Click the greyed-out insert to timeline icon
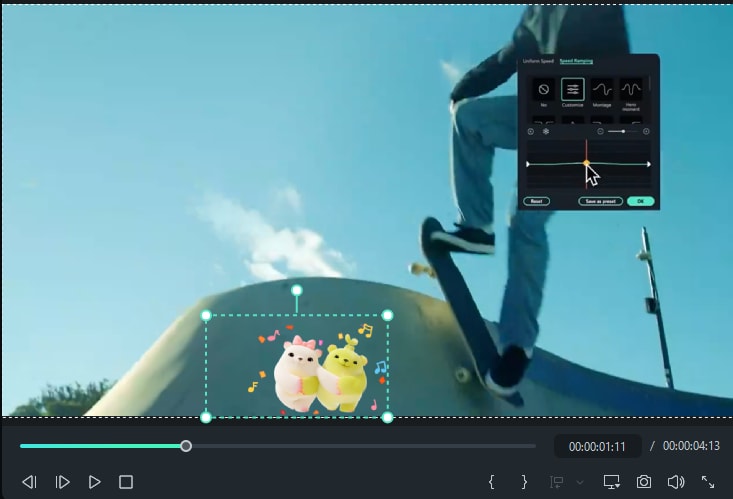The image size is (733, 499). pos(556,482)
